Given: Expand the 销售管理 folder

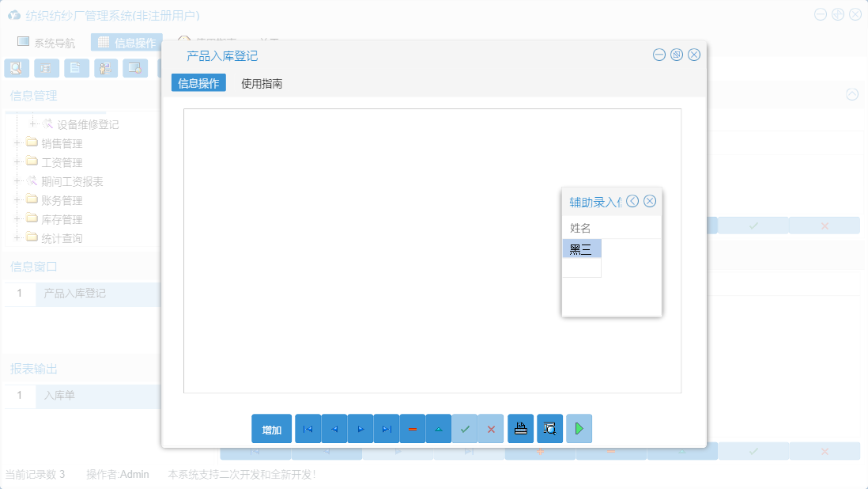Looking at the screenshot, I should tap(17, 143).
